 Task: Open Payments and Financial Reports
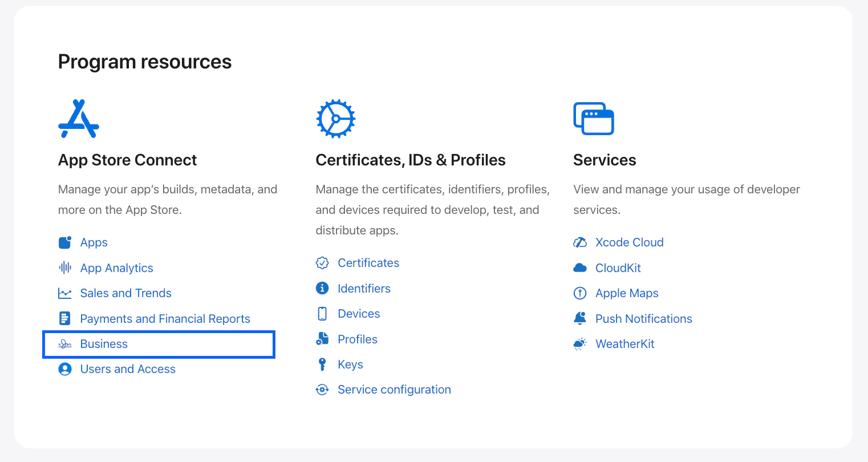165,318
